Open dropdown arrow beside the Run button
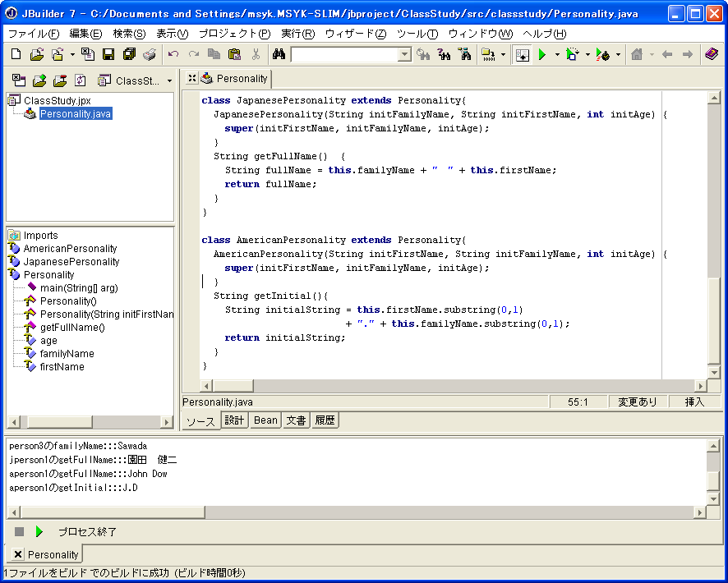The width and height of the screenshot is (728, 583). pos(556,55)
